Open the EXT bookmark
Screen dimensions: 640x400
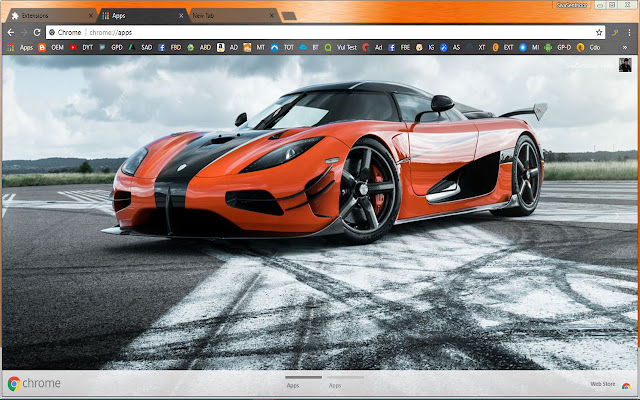(503, 47)
